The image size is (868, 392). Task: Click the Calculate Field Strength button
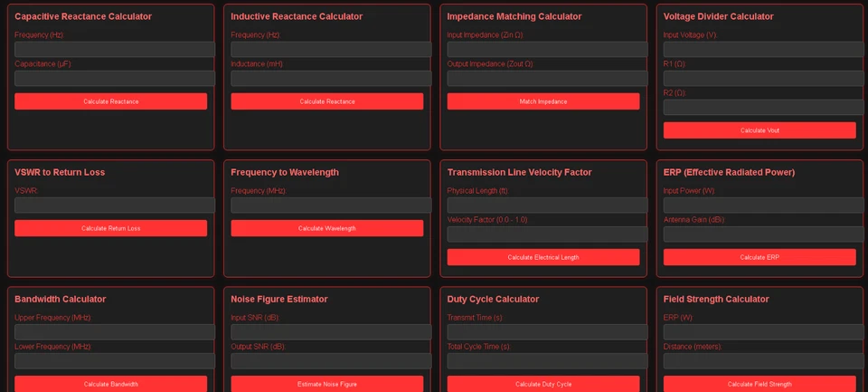pos(760,384)
